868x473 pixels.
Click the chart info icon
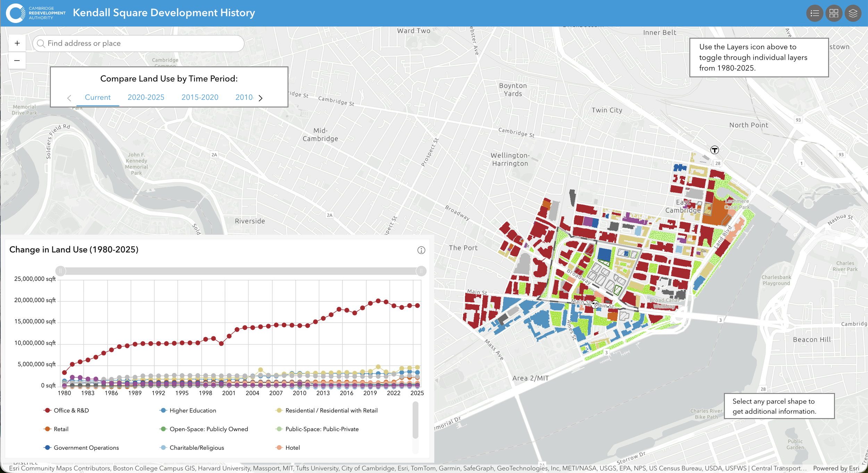click(421, 250)
